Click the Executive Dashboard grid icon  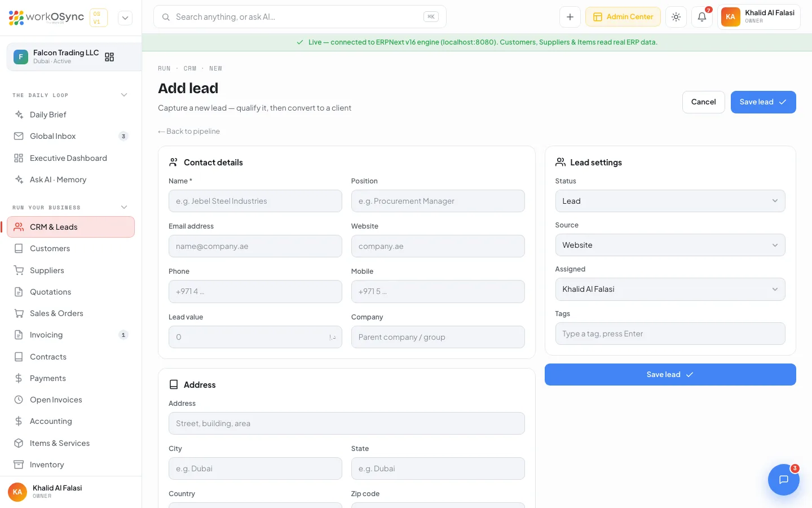(x=19, y=158)
